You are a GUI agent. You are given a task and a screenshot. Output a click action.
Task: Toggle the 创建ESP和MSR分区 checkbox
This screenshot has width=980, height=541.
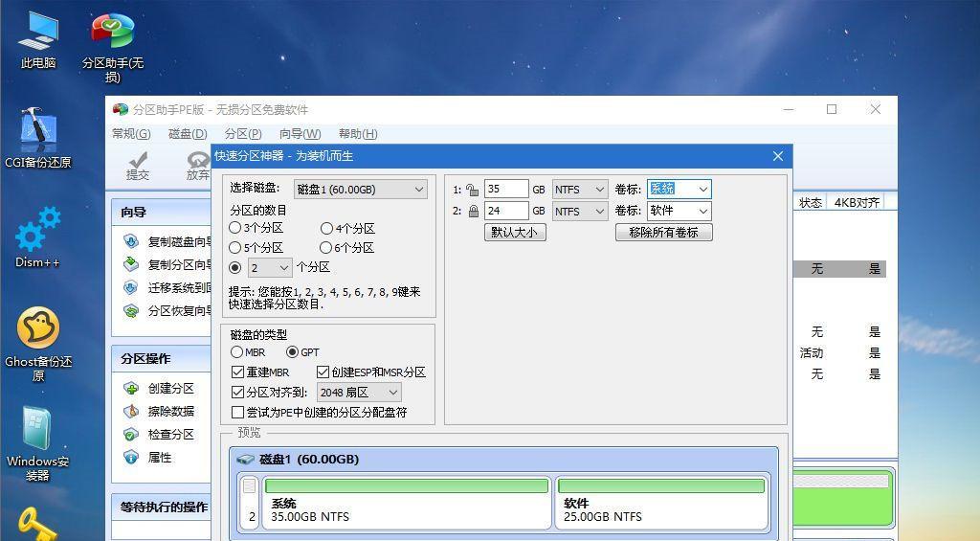pyautogui.click(x=323, y=372)
